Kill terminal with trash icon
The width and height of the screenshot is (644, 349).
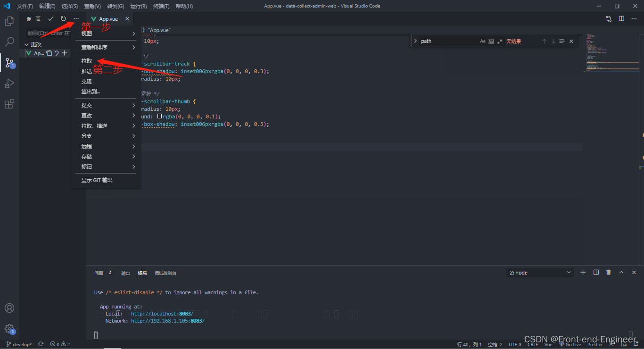click(609, 273)
